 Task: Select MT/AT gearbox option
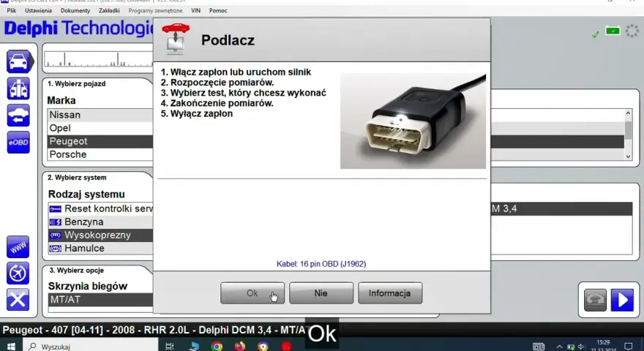[x=101, y=300]
